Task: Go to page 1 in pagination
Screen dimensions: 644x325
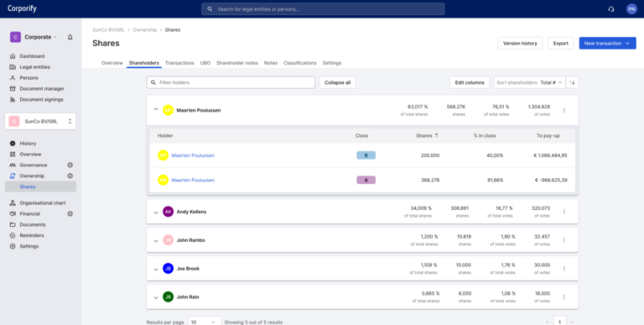Action: click(559, 322)
